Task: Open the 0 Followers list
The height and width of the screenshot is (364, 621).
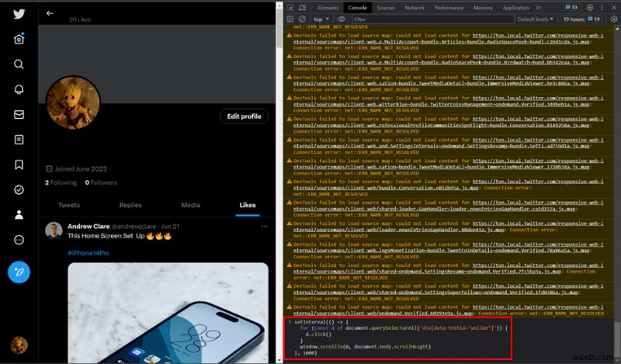Action: point(101,182)
